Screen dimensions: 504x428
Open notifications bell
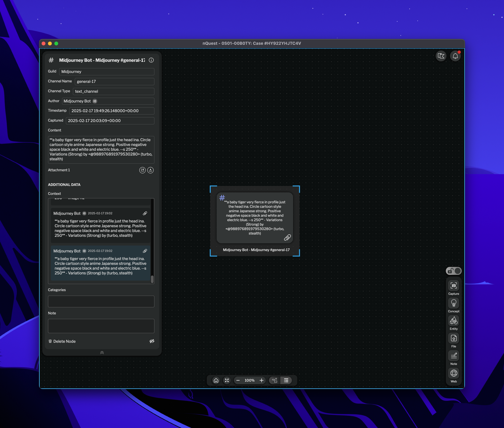click(455, 56)
